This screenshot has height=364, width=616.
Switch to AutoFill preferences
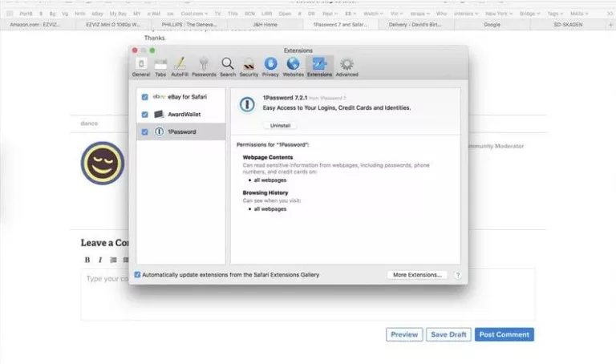[x=180, y=67]
